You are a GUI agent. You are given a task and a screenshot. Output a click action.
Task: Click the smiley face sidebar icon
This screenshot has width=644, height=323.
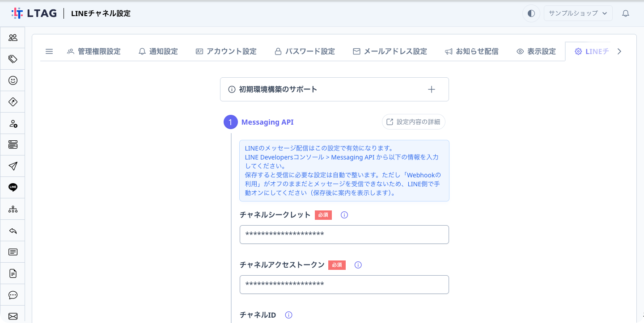(x=13, y=80)
